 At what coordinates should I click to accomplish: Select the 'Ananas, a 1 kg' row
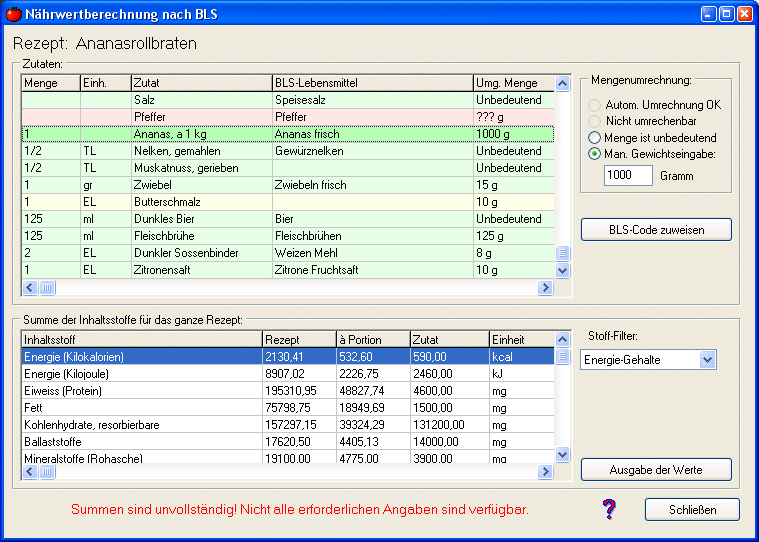pos(288,134)
